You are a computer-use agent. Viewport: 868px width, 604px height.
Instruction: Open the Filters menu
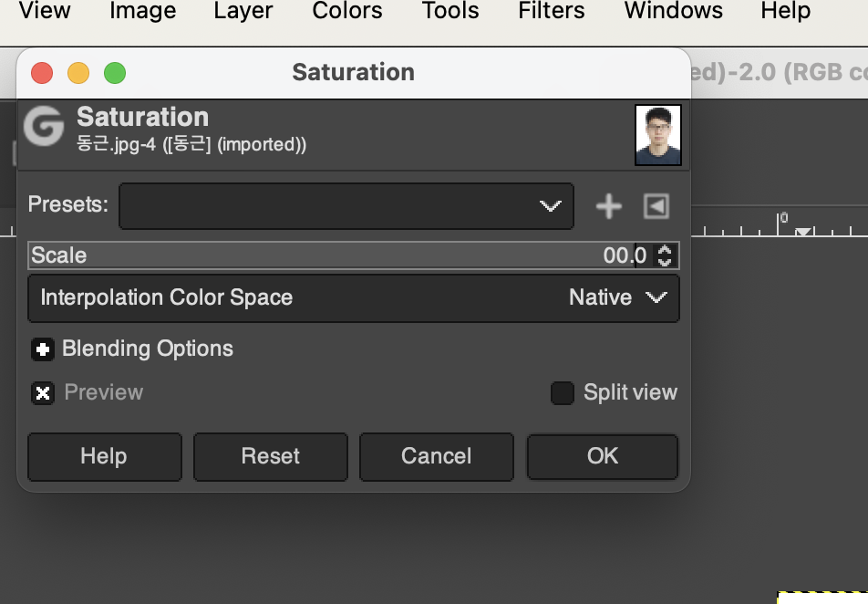pyautogui.click(x=552, y=11)
